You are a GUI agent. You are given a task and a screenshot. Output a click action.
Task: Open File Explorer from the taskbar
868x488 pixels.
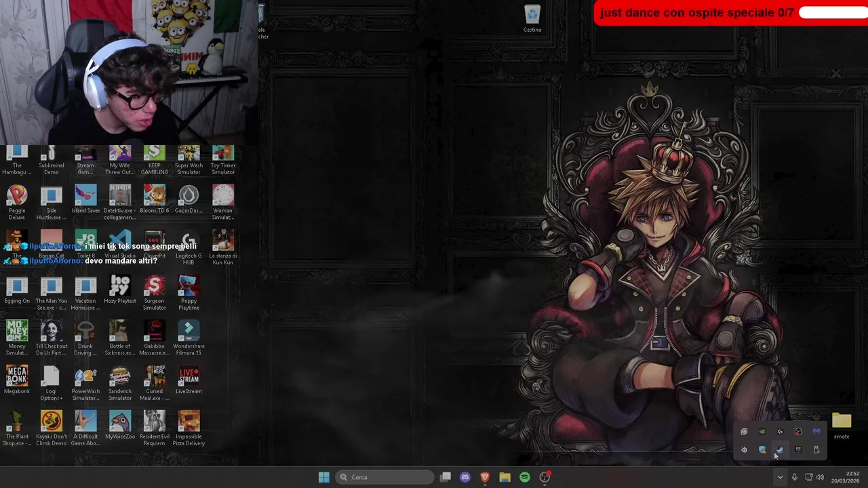pyautogui.click(x=505, y=477)
